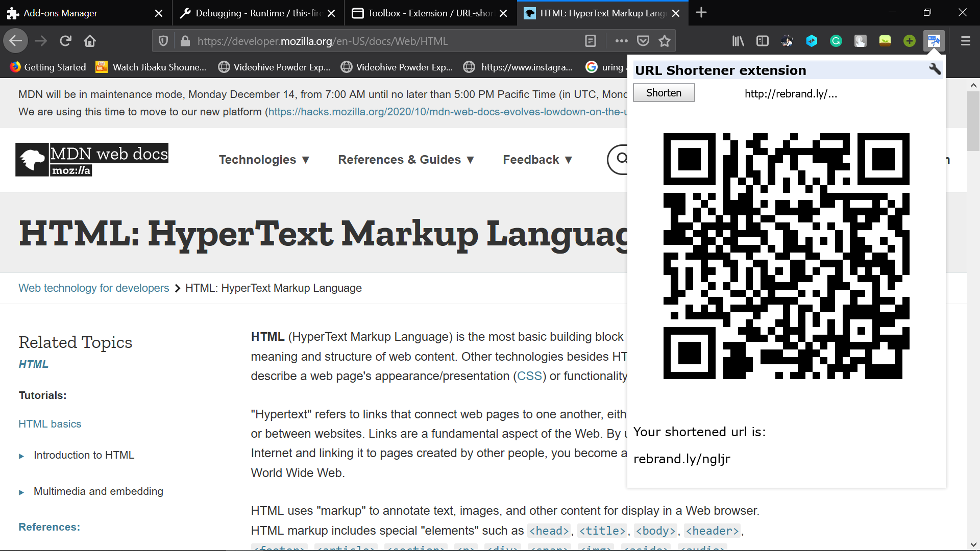Screen dimensions: 980x551
Task: Follow the CSS link in paragraph
Action: 529,376
